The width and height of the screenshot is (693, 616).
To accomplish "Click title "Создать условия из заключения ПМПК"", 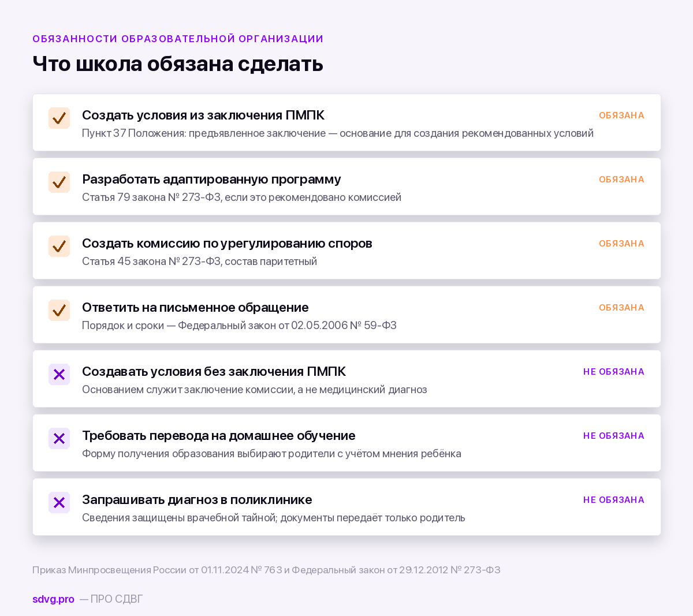I will coord(203,115).
